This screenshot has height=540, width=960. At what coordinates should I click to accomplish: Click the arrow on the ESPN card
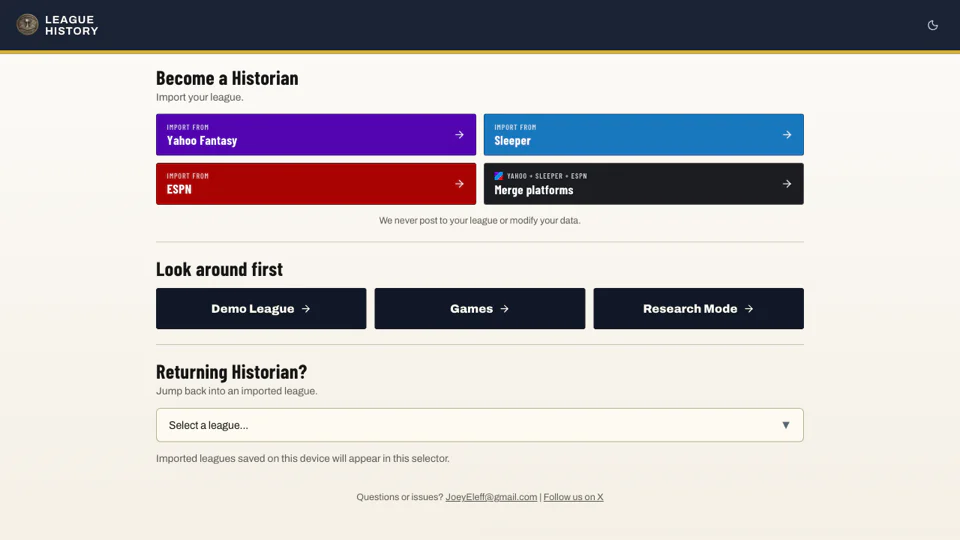tap(459, 184)
